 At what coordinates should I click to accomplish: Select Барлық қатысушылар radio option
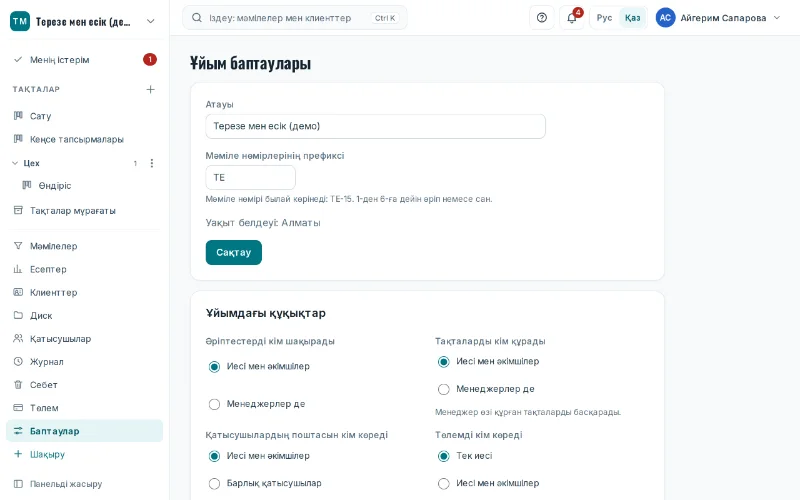point(214,483)
